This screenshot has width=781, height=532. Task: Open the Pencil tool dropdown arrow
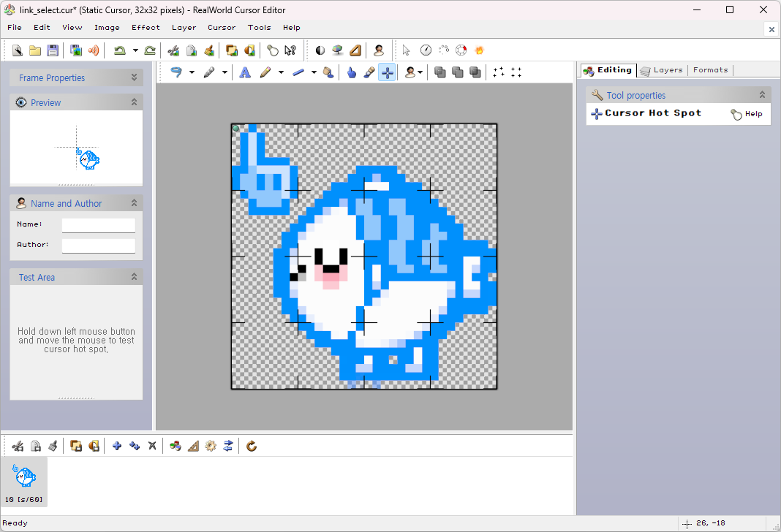coord(281,72)
